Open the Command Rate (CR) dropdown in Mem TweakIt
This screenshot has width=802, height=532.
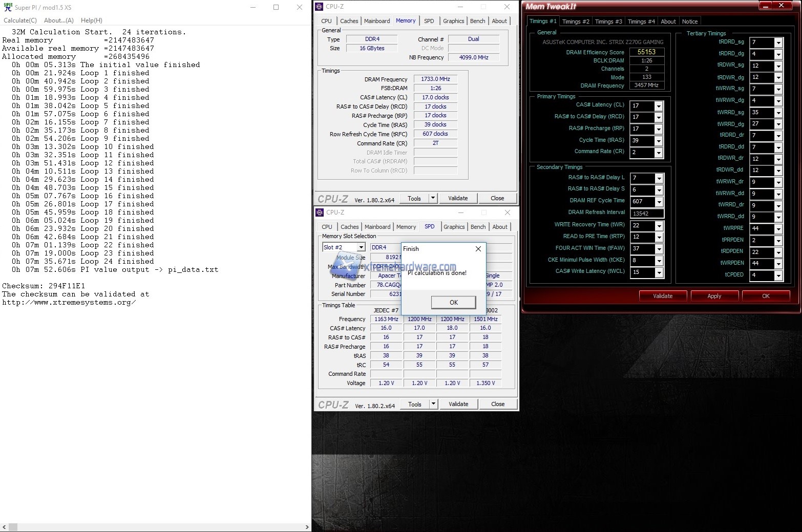coord(659,153)
